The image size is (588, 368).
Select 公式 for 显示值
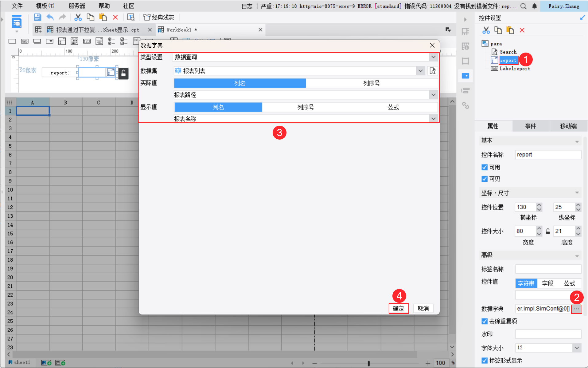point(393,107)
